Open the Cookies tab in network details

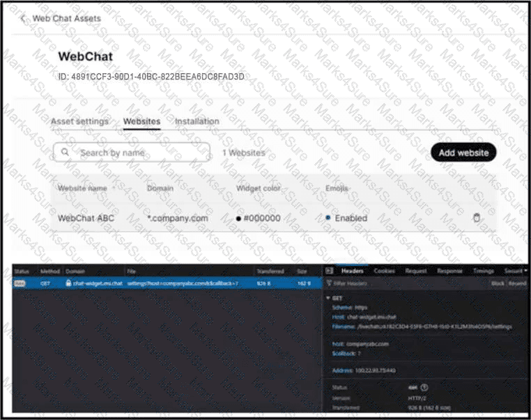point(384,271)
